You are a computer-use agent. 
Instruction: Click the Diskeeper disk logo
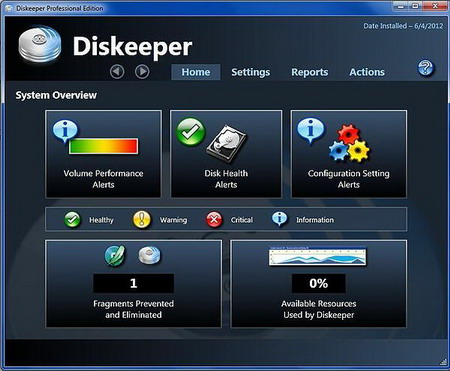click(40, 44)
